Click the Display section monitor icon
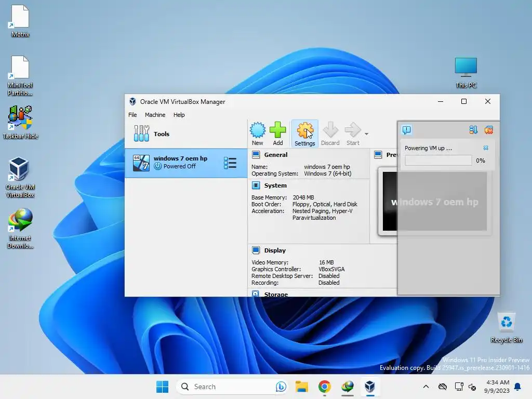The image size is (532, 399). point(256,250)
